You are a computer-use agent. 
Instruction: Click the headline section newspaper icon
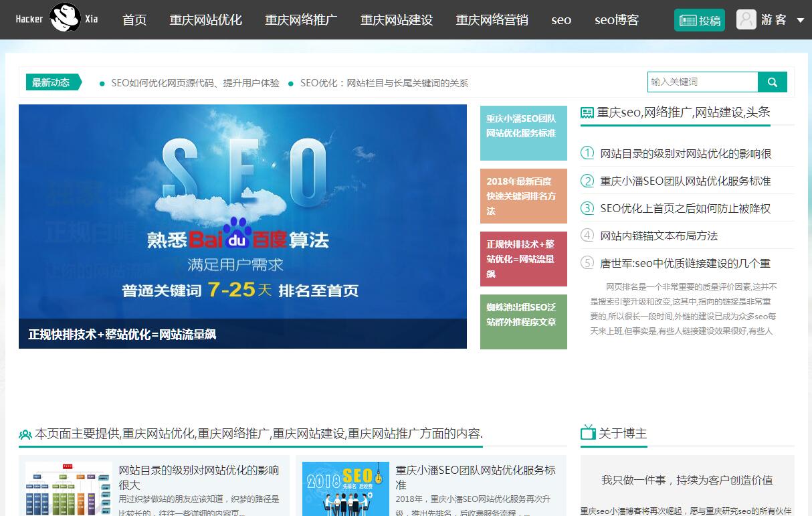click(x=587, y=112)
